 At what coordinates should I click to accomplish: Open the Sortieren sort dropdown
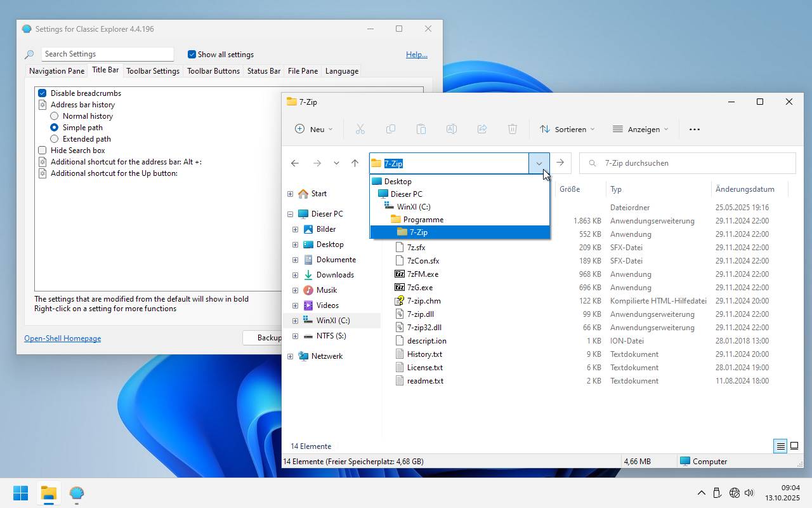click(x=568, y=129)
